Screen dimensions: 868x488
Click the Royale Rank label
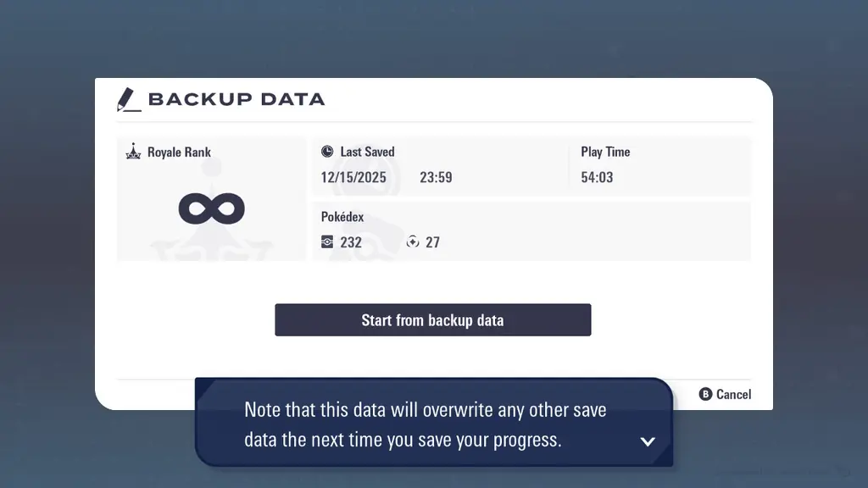point(179,152)
